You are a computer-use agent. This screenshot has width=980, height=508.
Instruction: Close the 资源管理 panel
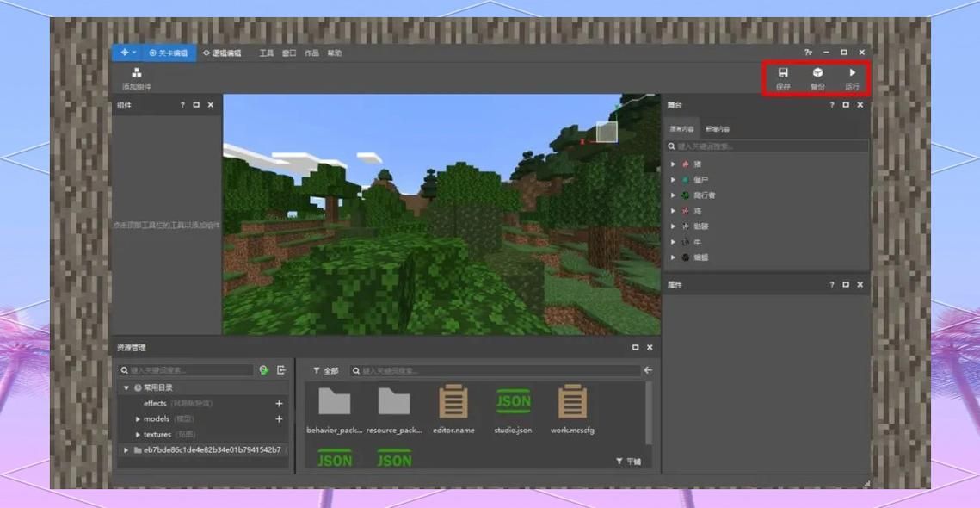tap(650, 347)
